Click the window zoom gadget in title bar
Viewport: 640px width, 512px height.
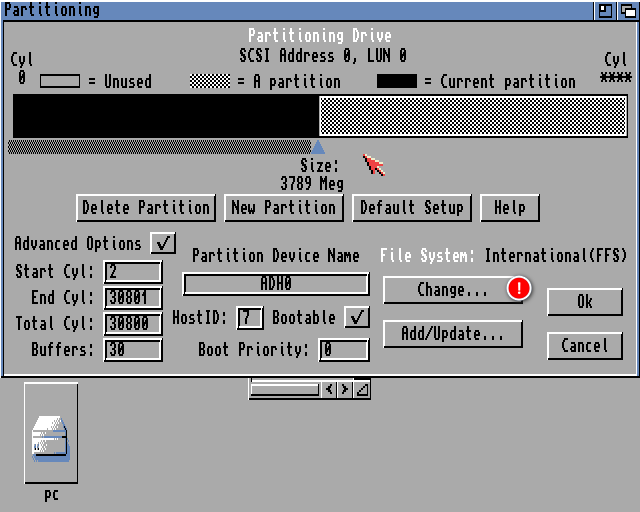point(606,10)
